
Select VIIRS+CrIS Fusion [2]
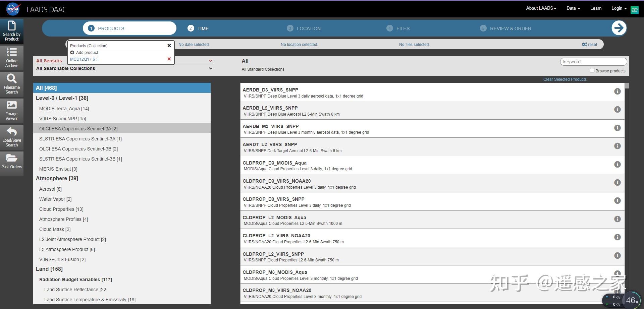[x=62, y=259]
